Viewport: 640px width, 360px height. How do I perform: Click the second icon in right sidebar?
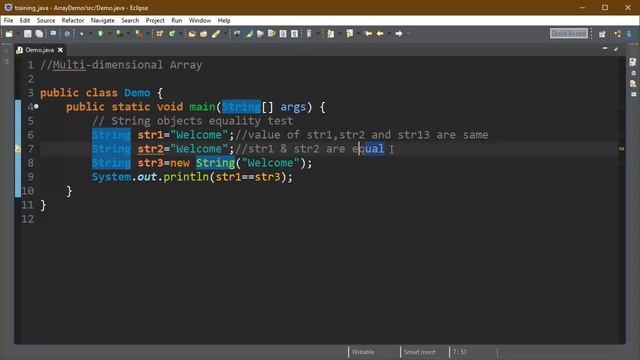633,73
